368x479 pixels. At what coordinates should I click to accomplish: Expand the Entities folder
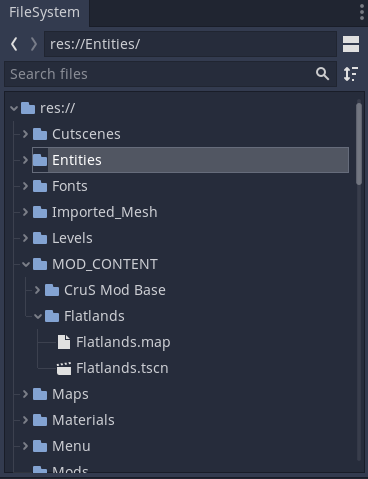pos(25,160)
